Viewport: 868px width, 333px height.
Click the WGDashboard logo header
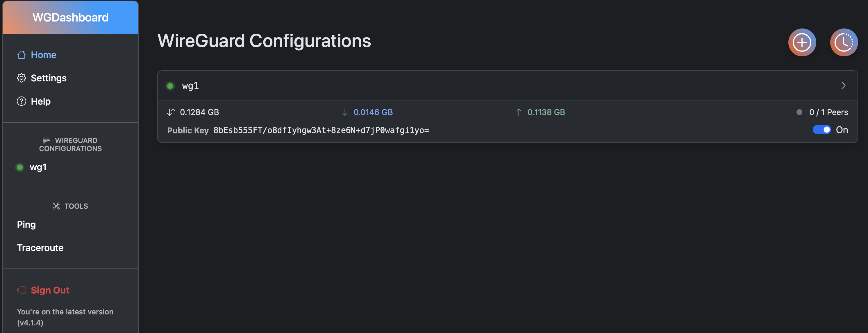pos(70,17)
